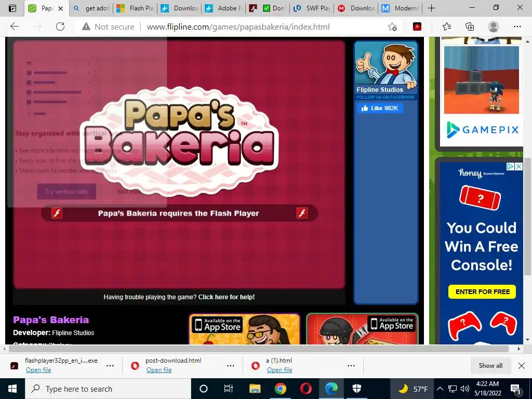The height and width of the screenshot is (399, 532).
Task: Open Windows Security shield on taskbar
Action: [356, 389]
